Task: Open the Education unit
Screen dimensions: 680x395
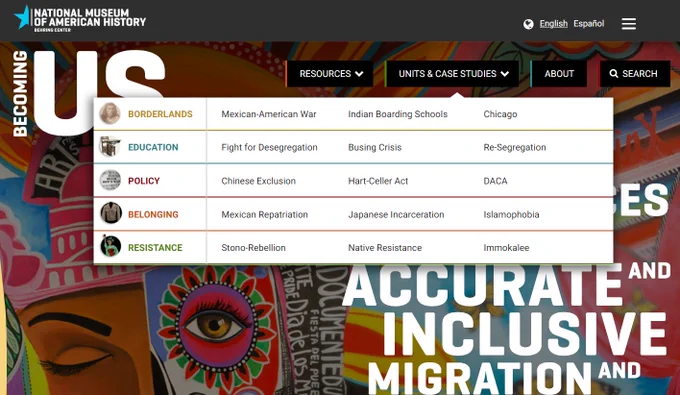Action: tap(153, 147)
